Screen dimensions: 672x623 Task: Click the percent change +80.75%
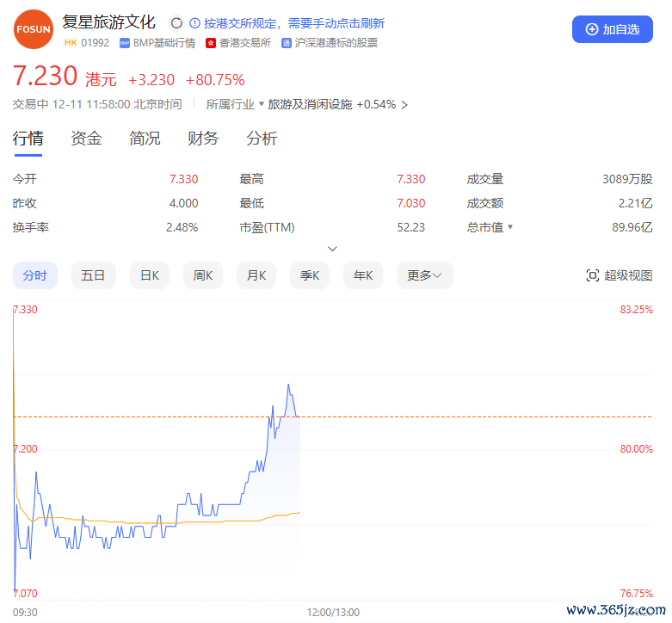(x=215, y=80)
